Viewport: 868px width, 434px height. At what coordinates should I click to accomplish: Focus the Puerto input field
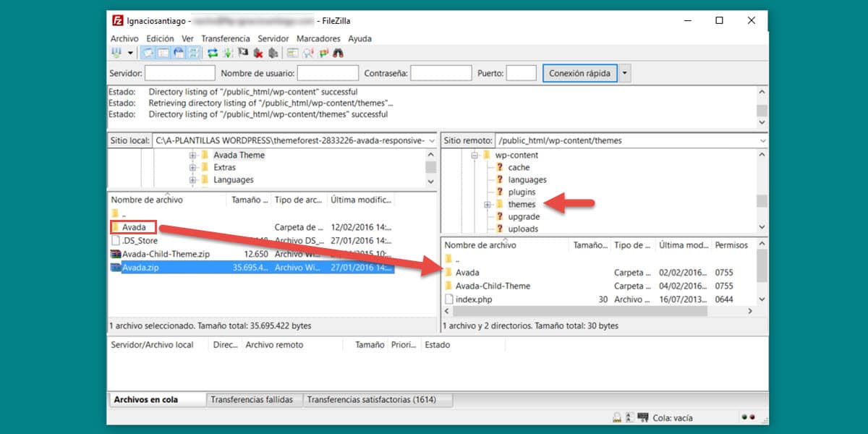pos(521,73)
